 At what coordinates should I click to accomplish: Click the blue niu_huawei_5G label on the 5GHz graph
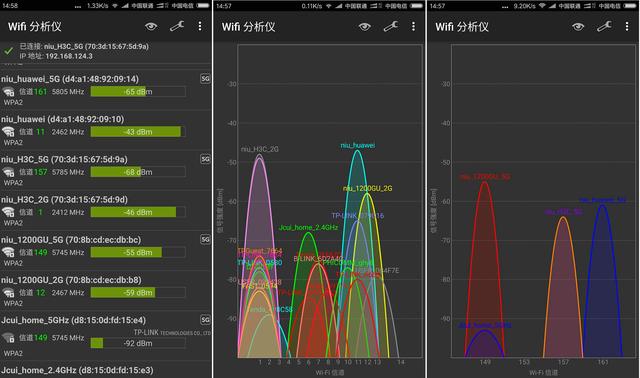coord(602,200)
